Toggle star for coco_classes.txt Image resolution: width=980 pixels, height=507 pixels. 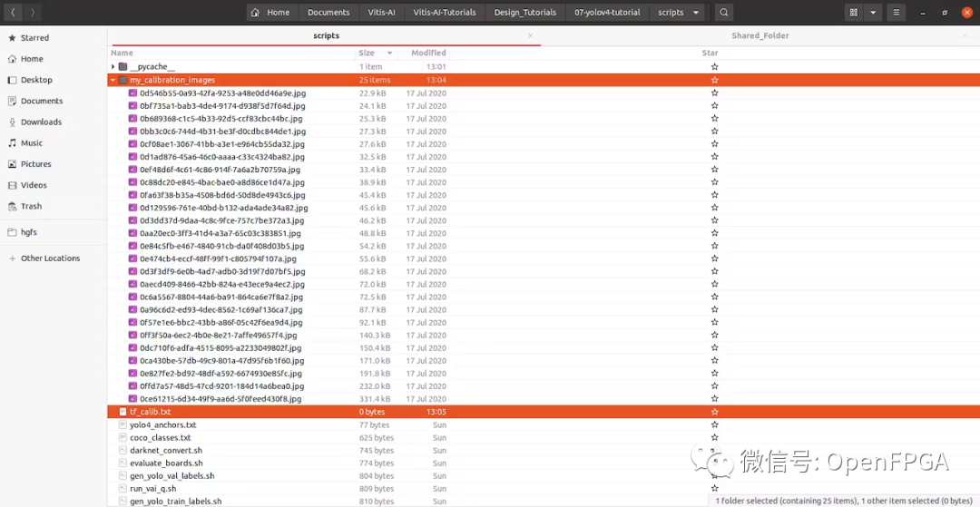[x=714, y=437]
